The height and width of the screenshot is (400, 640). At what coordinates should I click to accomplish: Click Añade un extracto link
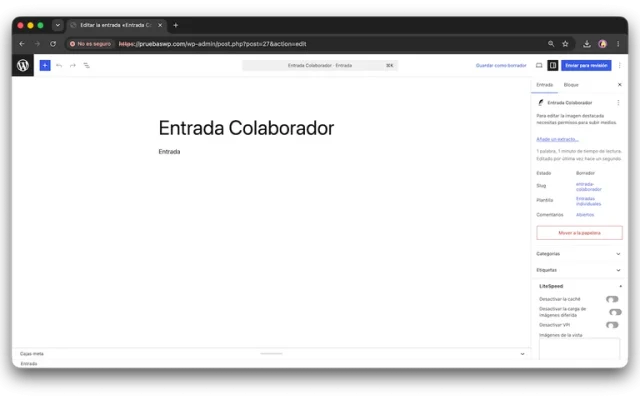click(x=557, y=139)
